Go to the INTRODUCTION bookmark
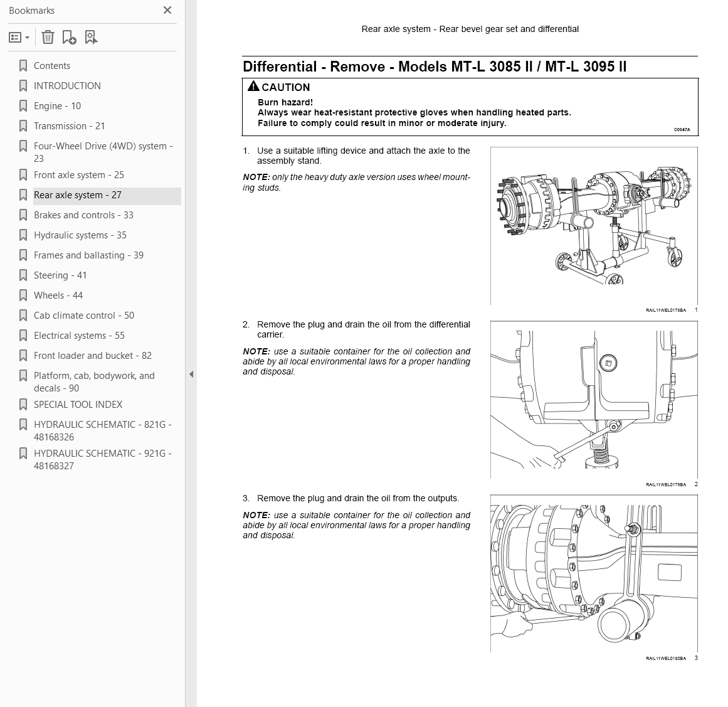Viewport: 728px width, 707px height. tap(67, 86)
